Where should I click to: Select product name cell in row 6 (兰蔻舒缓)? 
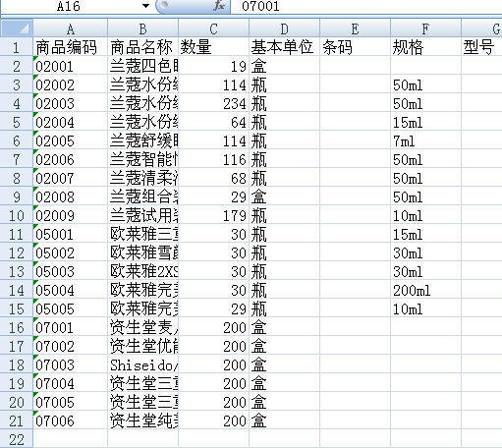click(x=143, y=140)
